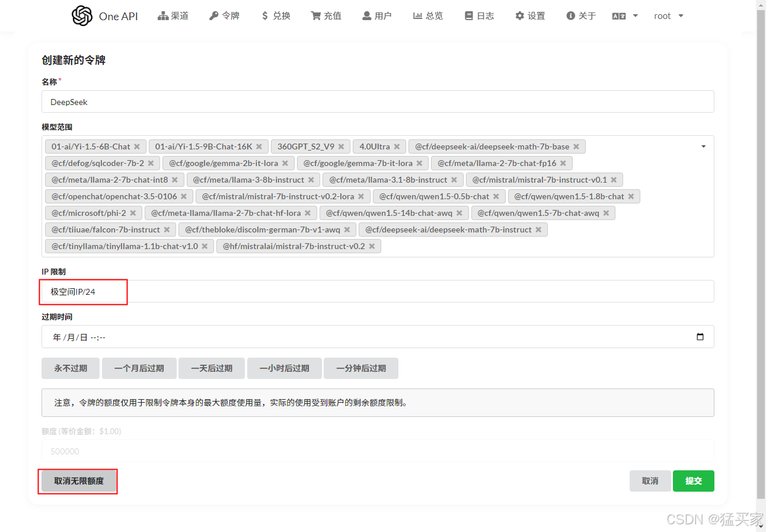Open the root user dropdown

(x=669, y=16)
